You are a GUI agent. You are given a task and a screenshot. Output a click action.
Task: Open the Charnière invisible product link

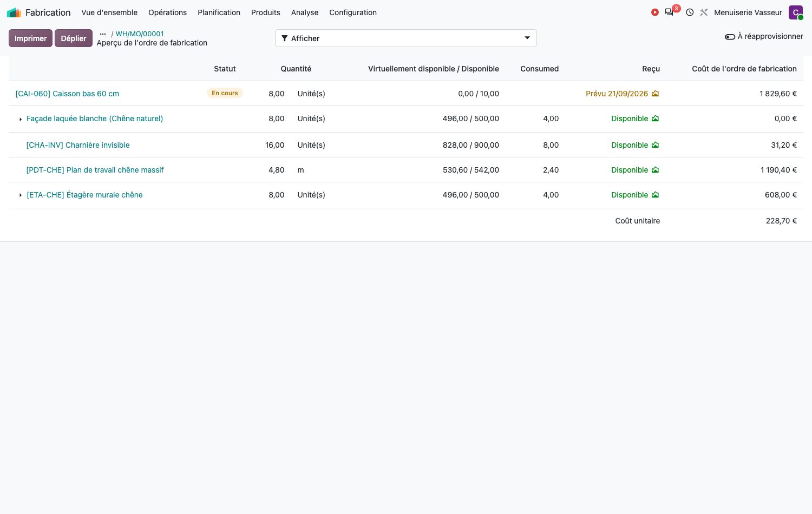point(78,145)
